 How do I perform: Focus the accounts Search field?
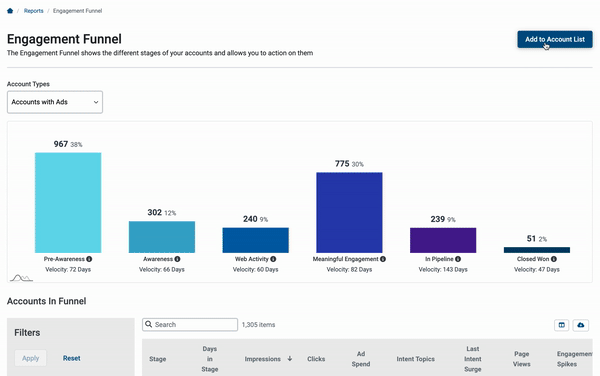pos(190,325)
